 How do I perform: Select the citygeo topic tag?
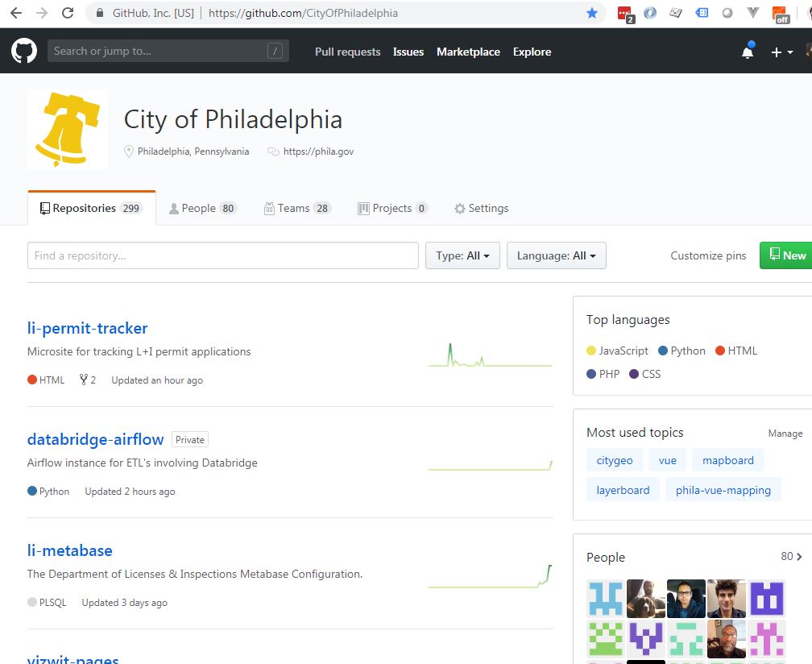(x=614, y=460)
